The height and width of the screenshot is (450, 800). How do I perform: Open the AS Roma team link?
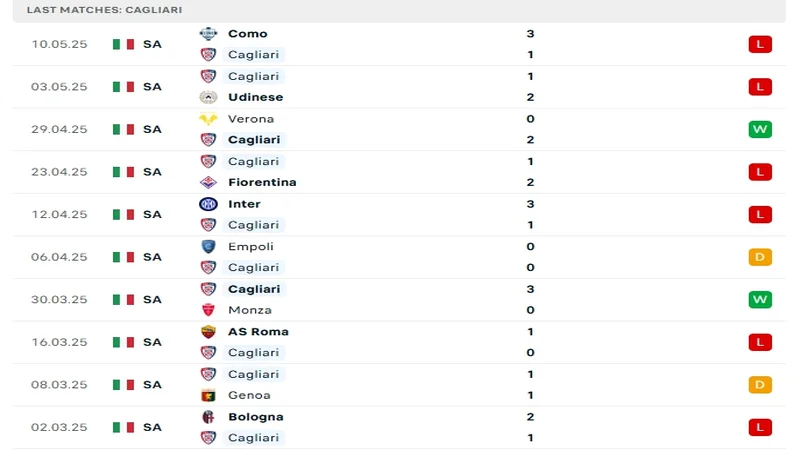[258, 331]
